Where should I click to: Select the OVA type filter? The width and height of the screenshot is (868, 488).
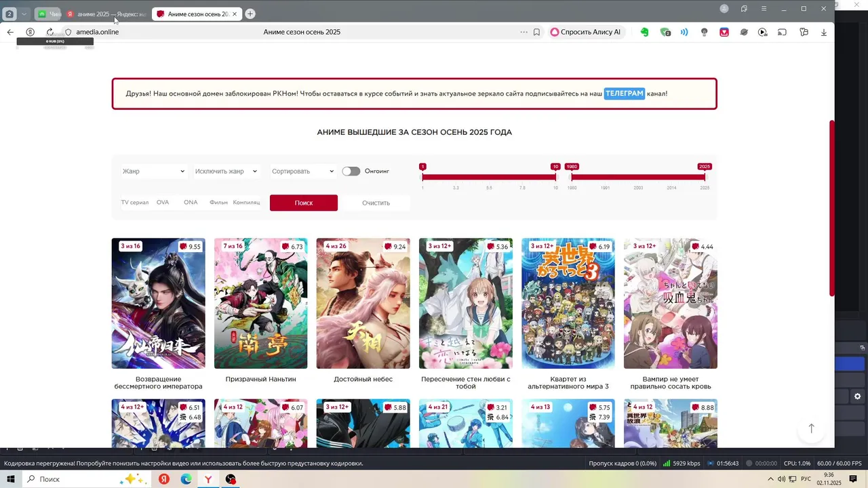point(163,202)
